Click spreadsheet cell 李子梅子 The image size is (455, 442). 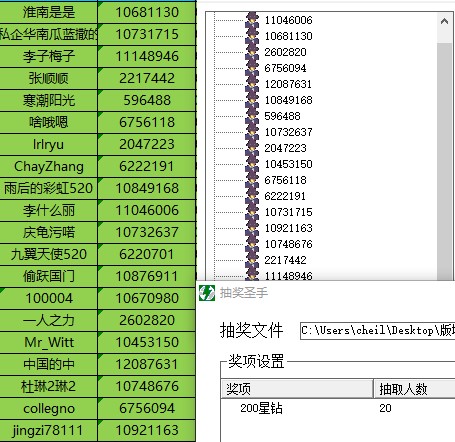pos(49,56)
